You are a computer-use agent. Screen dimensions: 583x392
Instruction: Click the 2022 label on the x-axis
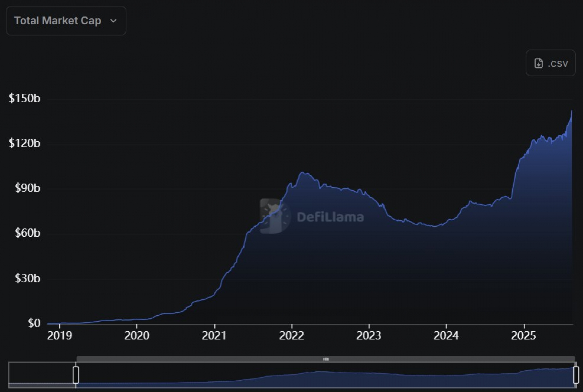pyautogui.click(x=291, y=336)
